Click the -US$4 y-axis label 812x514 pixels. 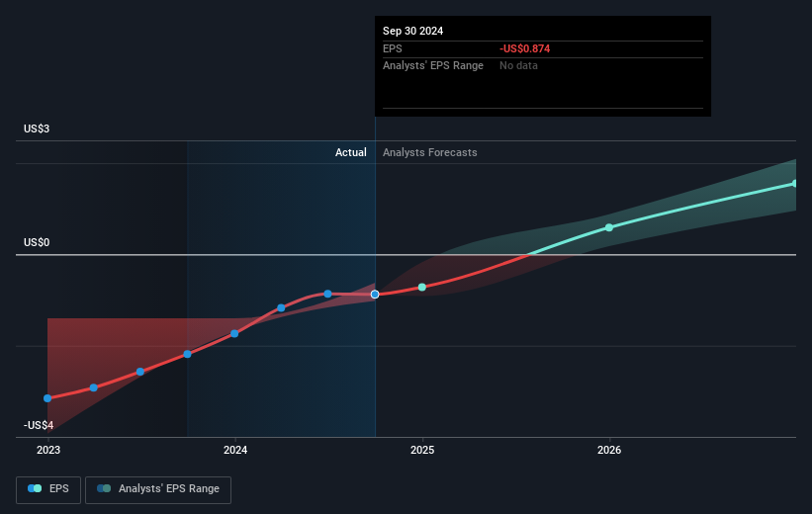39,425
